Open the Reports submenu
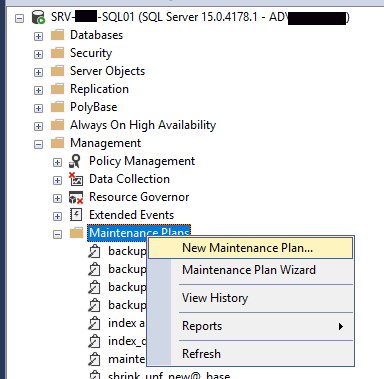 click(x=250, y=326)
